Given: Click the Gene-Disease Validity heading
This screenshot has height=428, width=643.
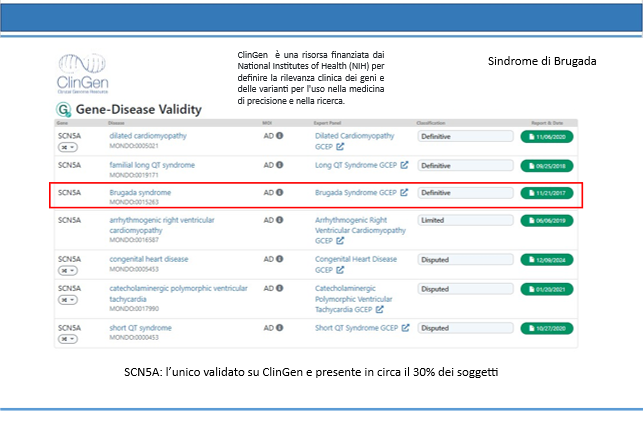Looking at the screenshot, I should 139,109.
